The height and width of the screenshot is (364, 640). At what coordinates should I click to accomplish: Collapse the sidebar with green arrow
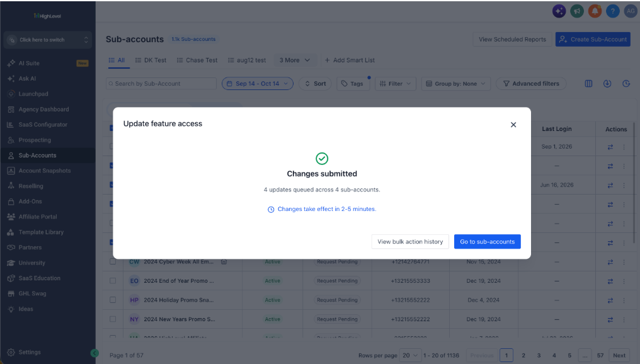point(94,353)
